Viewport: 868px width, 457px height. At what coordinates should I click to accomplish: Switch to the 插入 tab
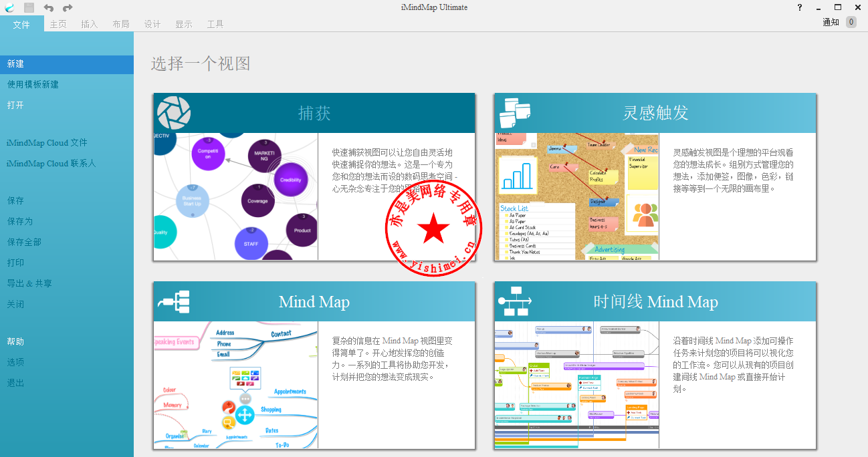(89, 24)
